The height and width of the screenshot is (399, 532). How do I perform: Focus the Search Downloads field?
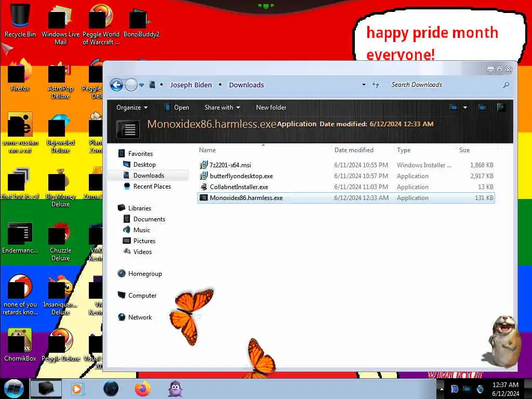[x=445, y=85]
